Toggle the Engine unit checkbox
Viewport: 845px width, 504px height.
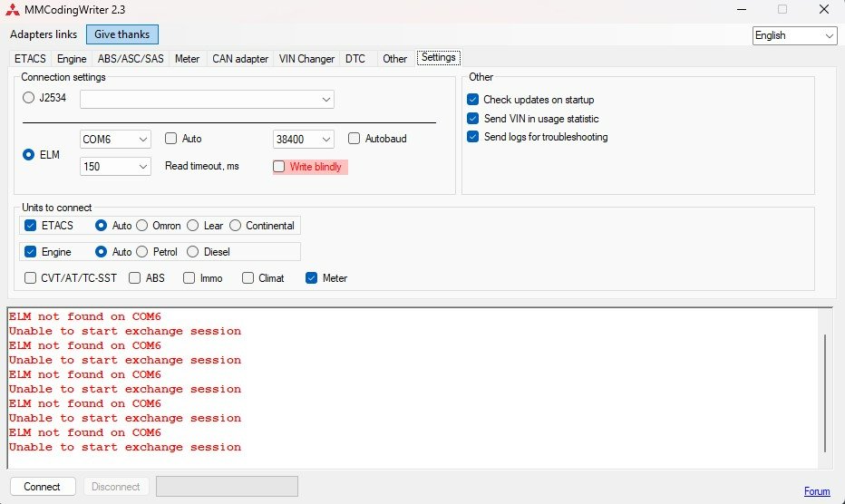click(30, 252)
